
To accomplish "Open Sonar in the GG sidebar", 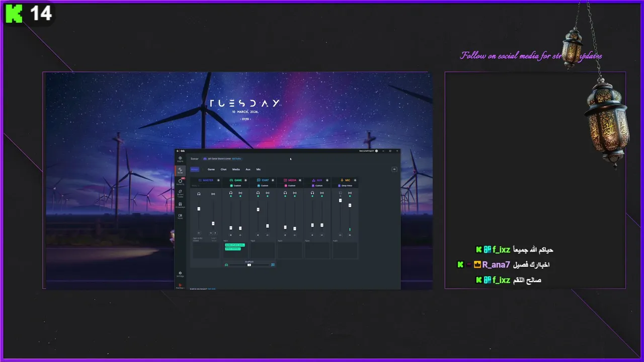I will coord(180,170).
